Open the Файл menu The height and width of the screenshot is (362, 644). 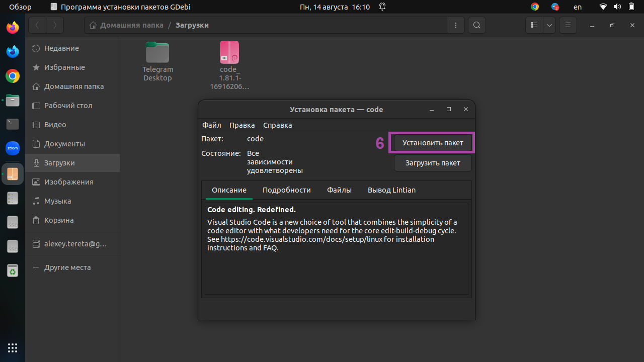click(212, 125)
